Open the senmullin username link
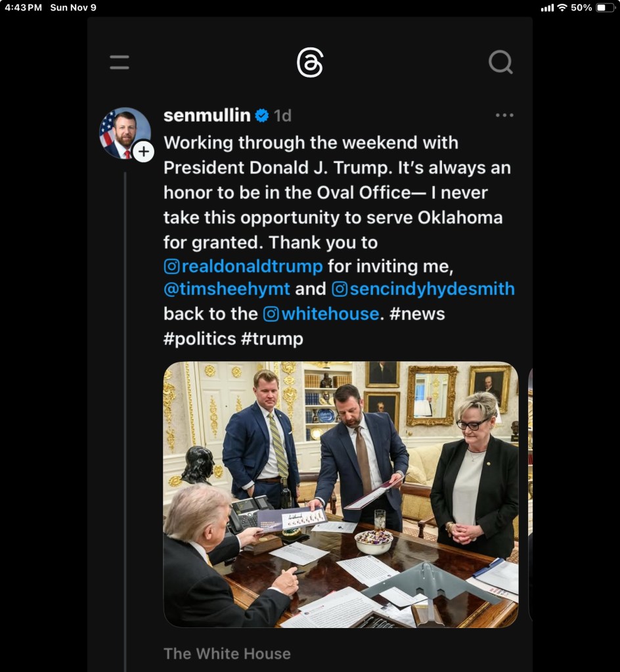The width and height of the screenshot is (620, 672). click(x=207, y=116)
